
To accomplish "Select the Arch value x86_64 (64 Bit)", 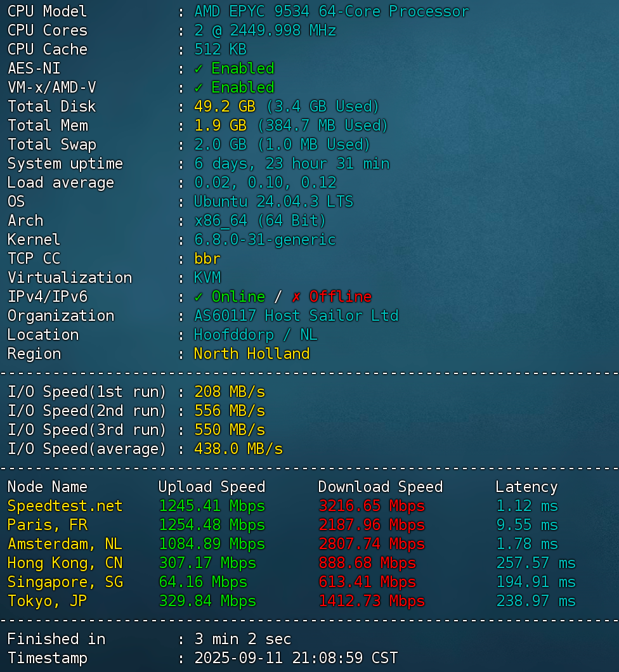I will (x=260, y=221).
